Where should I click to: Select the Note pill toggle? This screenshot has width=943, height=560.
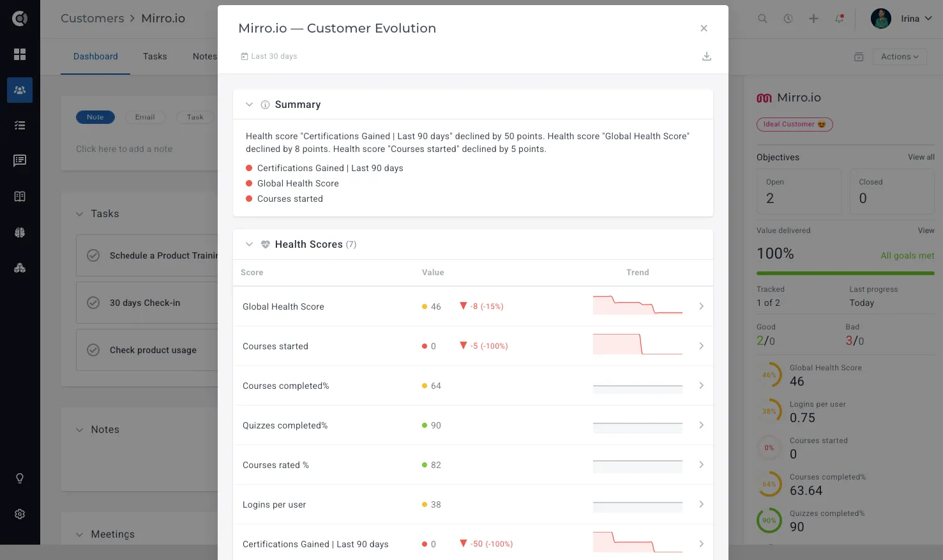pyautogui.click(x=95, y=117)
